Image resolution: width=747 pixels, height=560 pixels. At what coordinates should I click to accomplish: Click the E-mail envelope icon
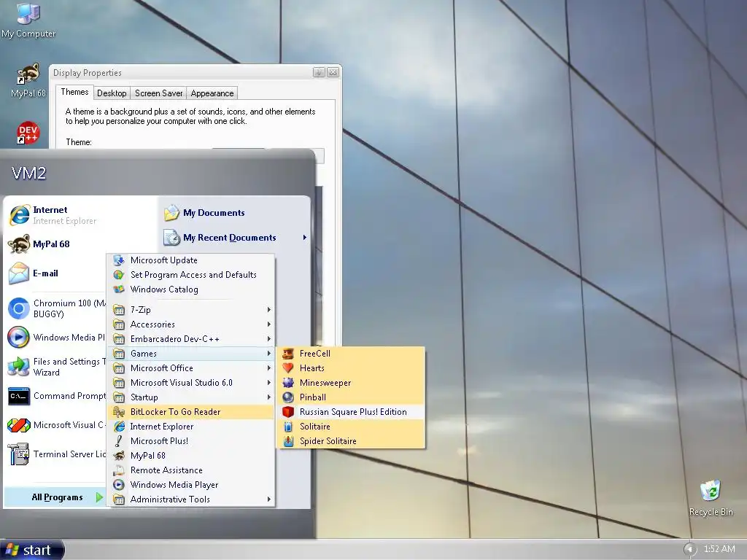coord(19,273)
